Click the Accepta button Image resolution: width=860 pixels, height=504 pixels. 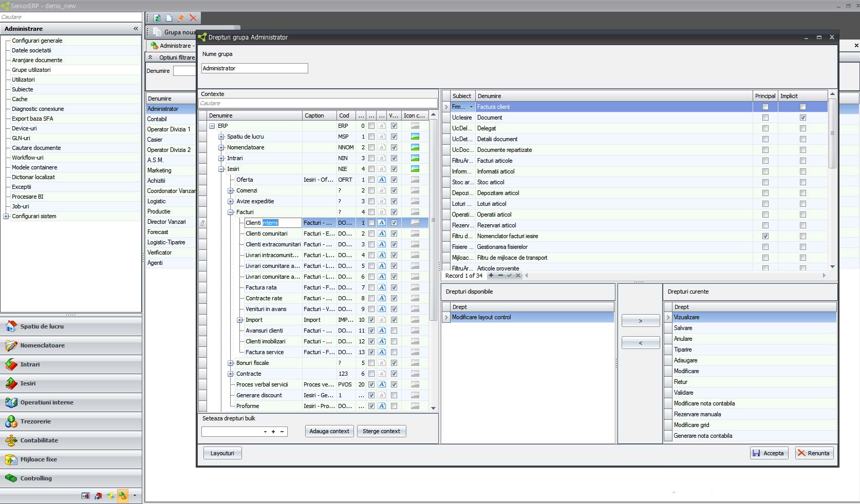click(769, 453)
